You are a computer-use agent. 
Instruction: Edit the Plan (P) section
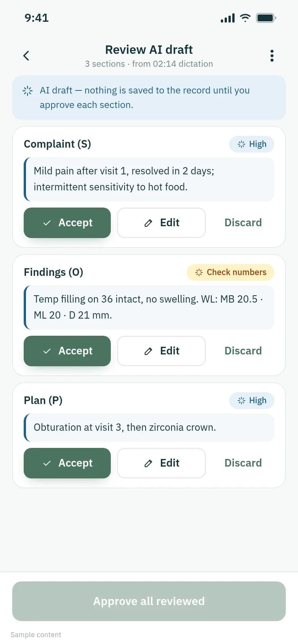161,463
